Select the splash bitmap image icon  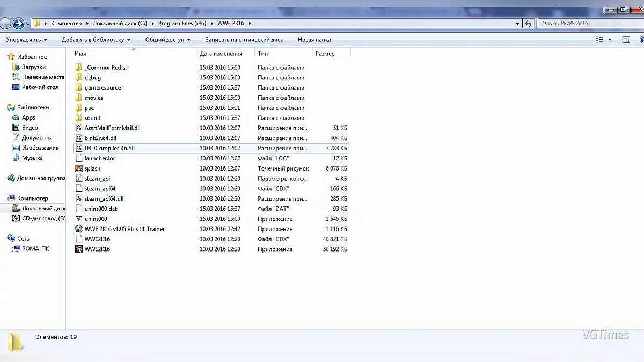point(79,168)
